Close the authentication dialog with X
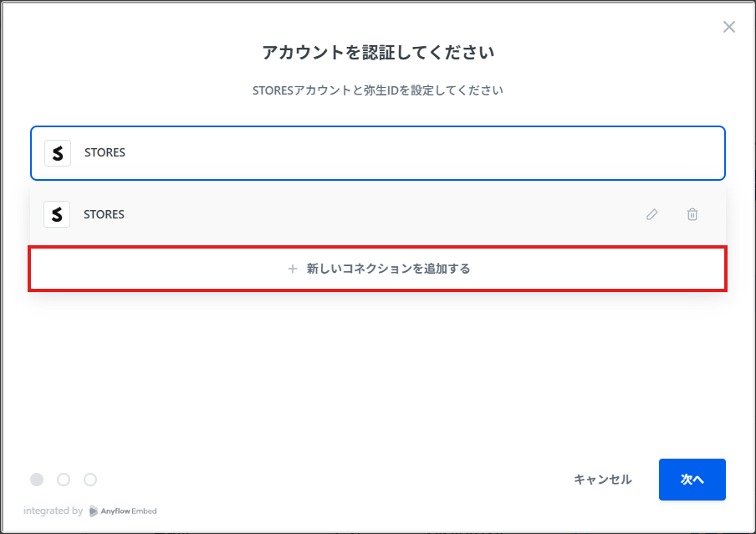 click(729, 27)
